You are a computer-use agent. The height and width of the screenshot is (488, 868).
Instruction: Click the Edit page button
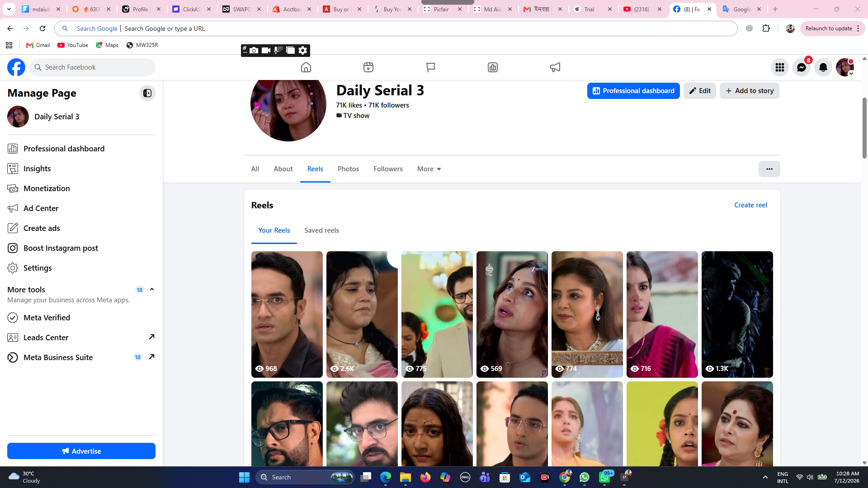click(700, 91)
